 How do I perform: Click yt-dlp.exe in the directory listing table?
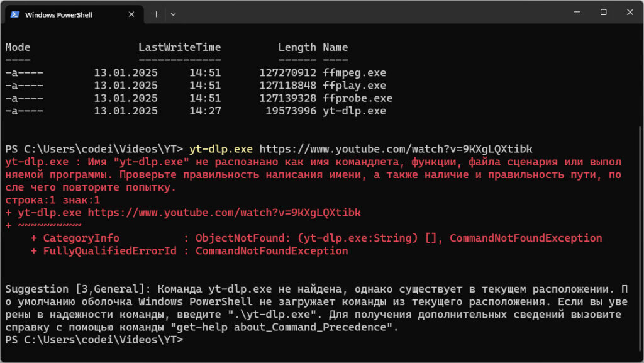pyautogui.click(x=354, y=111)
